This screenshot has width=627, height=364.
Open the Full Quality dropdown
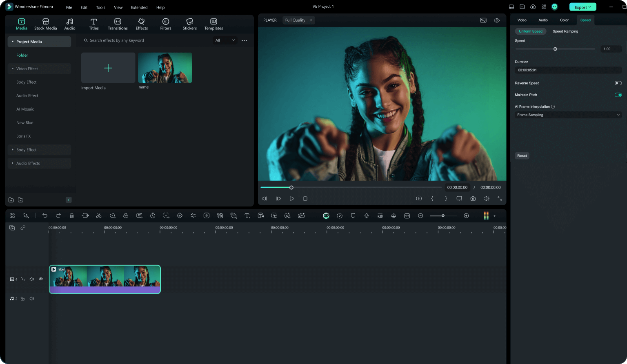click(298, 20)
